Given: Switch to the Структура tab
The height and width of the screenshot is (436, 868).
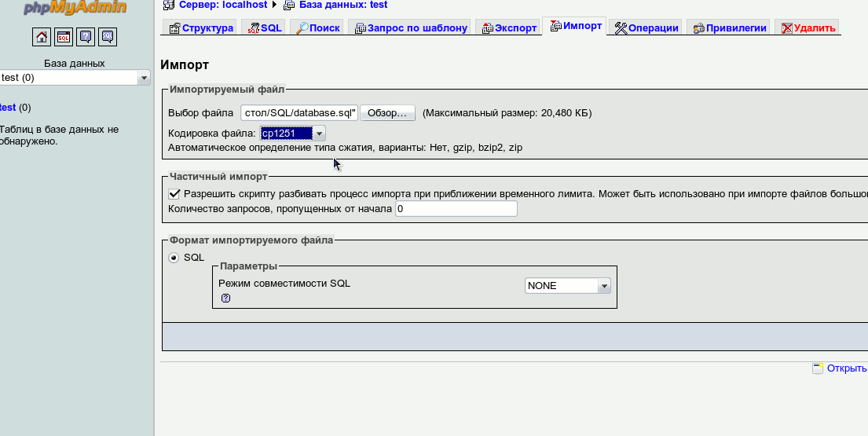Looking at the screenshot, I should click(200, 28).
